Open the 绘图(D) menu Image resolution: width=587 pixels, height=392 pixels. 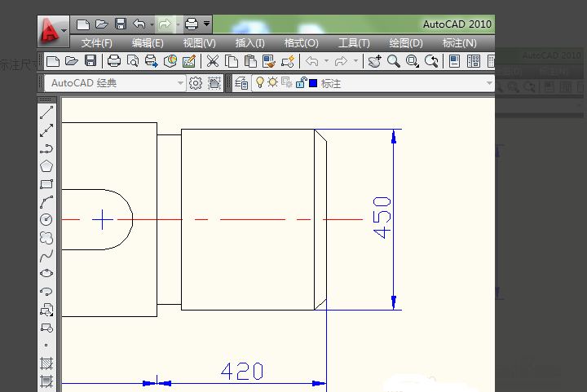(406, 43)
